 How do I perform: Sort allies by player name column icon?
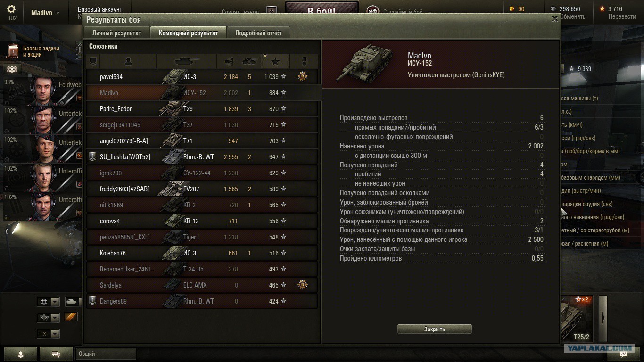128,61
